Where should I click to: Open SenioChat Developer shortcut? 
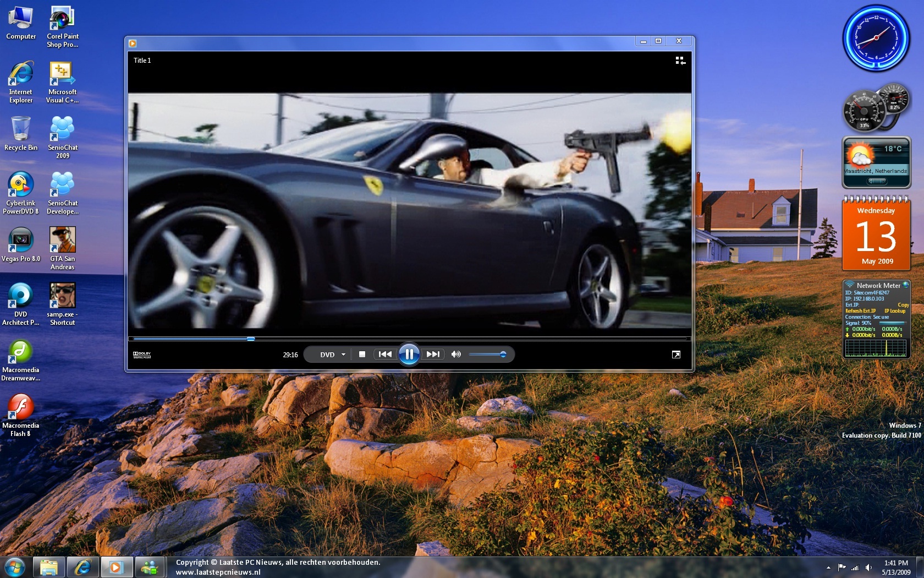point(62,194)
